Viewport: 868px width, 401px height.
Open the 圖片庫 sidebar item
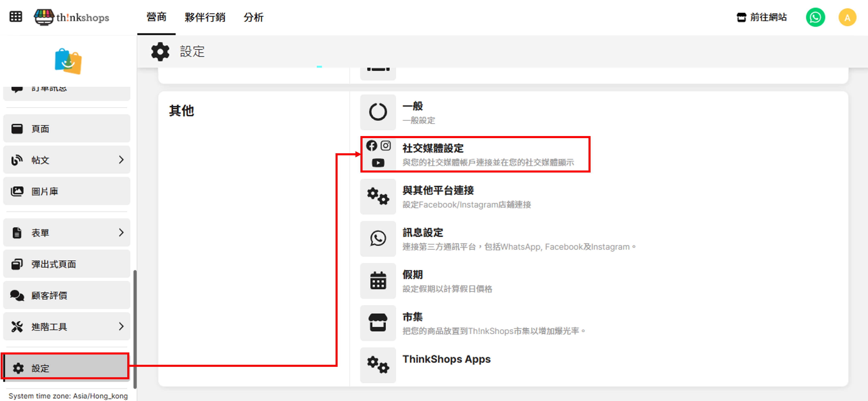click(66, 191)
